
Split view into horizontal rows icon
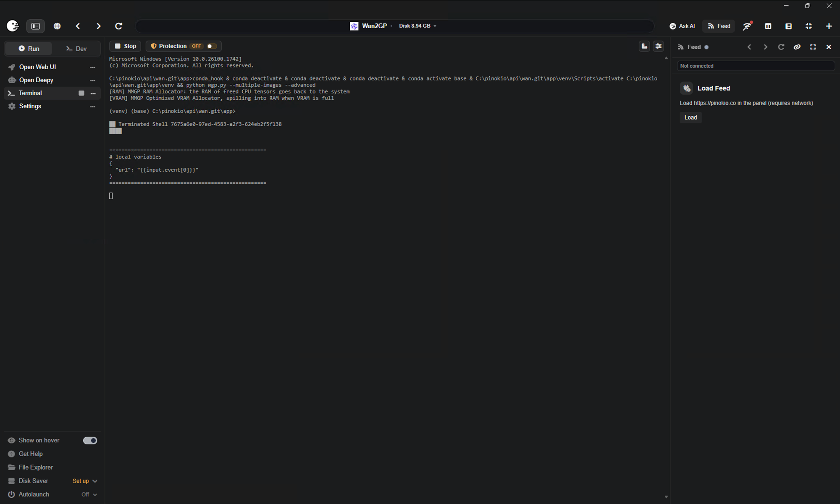pos(788,26)
